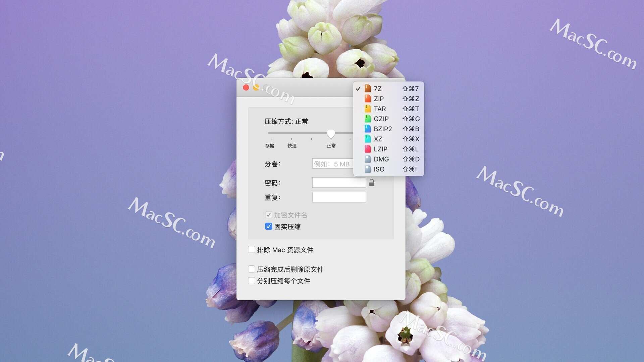The height and width of the screenshot is (362, 644).
Task: Click the DMG disk image icon
Action: (368, 159)
